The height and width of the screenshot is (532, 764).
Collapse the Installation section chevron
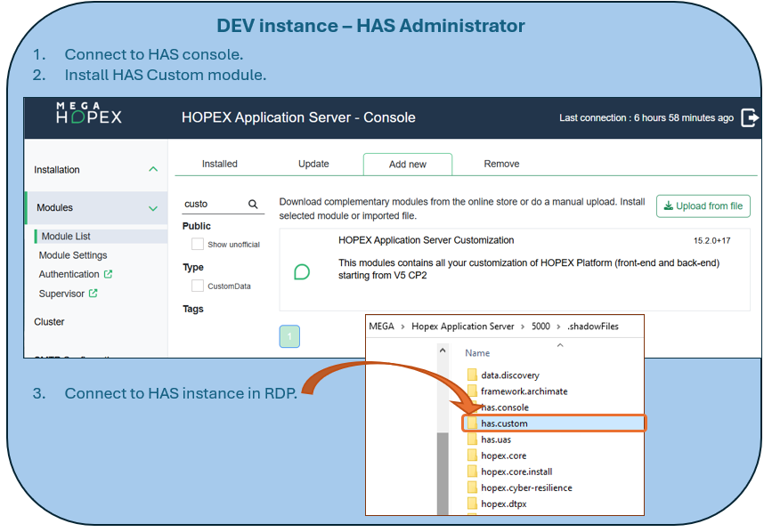tap(153, 170)
